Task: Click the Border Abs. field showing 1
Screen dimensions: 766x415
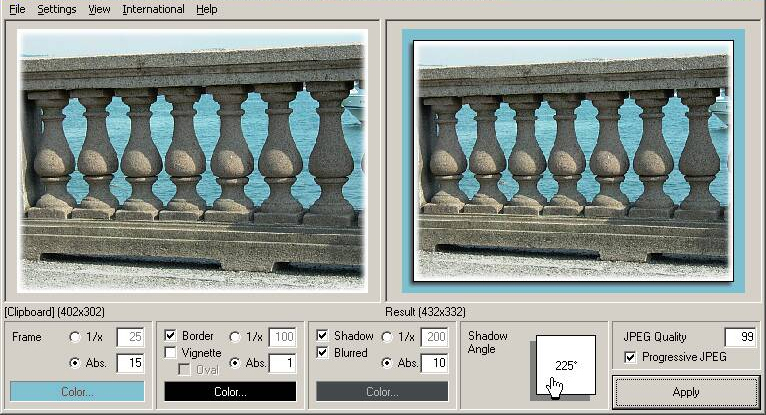Action: click(x=282, y=363)
